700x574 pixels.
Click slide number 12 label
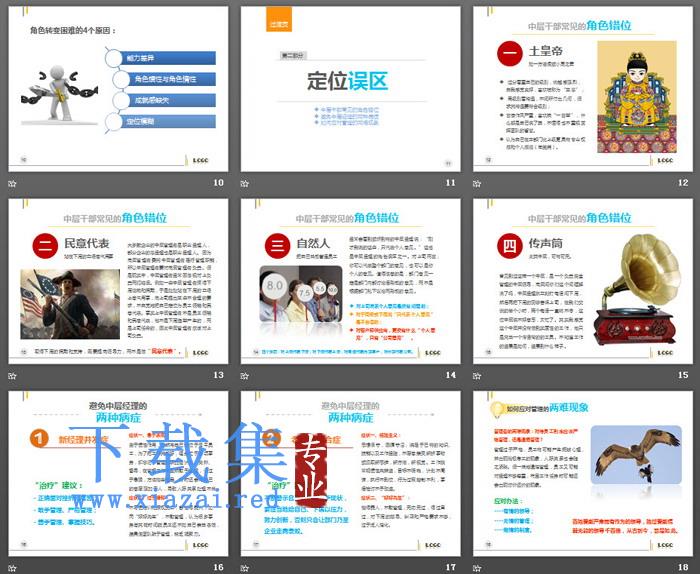click(683, 183)
